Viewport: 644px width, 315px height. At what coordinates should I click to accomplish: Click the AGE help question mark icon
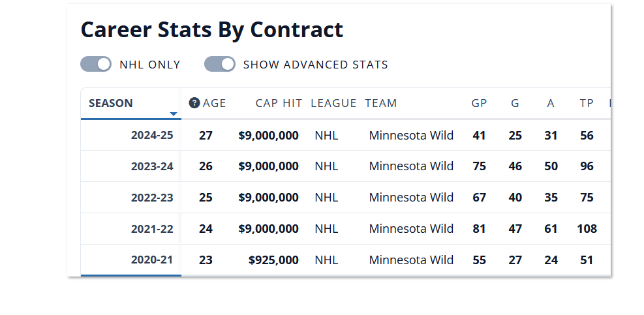coord(194,103)
